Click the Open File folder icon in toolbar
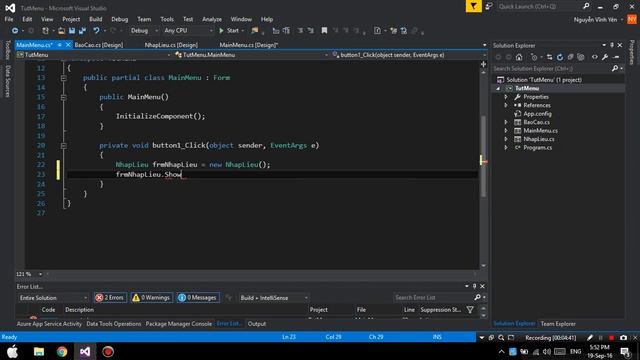640x360 pixels. pyautogui.click(x=61, y=31)
